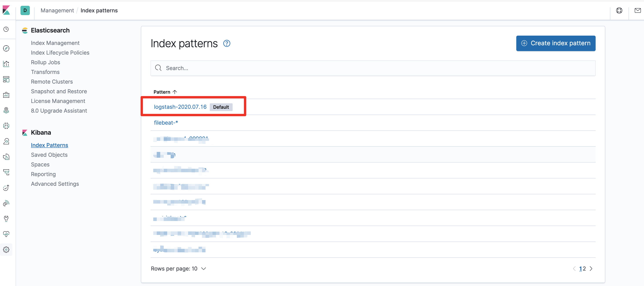This screenshot has height=286, width=644.
Task: Click the Elasticsearch section heading
Action: pyautogui.click(x=50, y=30)
